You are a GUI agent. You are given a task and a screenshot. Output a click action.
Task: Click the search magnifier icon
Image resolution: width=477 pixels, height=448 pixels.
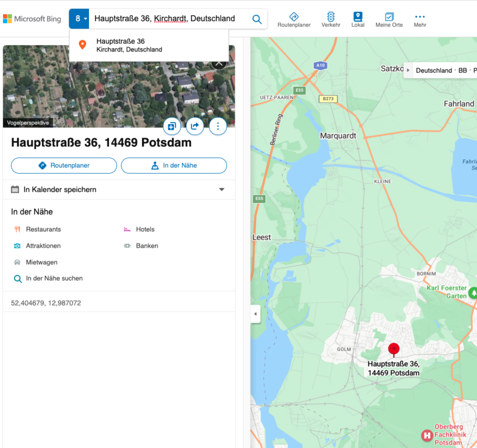[257, 19]
